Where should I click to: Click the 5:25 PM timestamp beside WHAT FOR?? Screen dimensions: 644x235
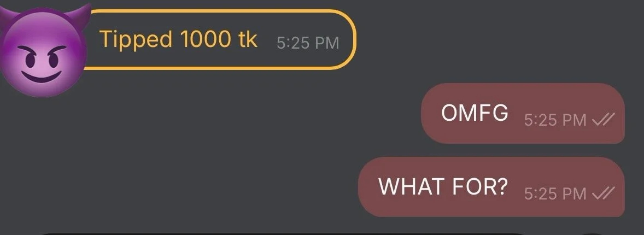[555, 193]
